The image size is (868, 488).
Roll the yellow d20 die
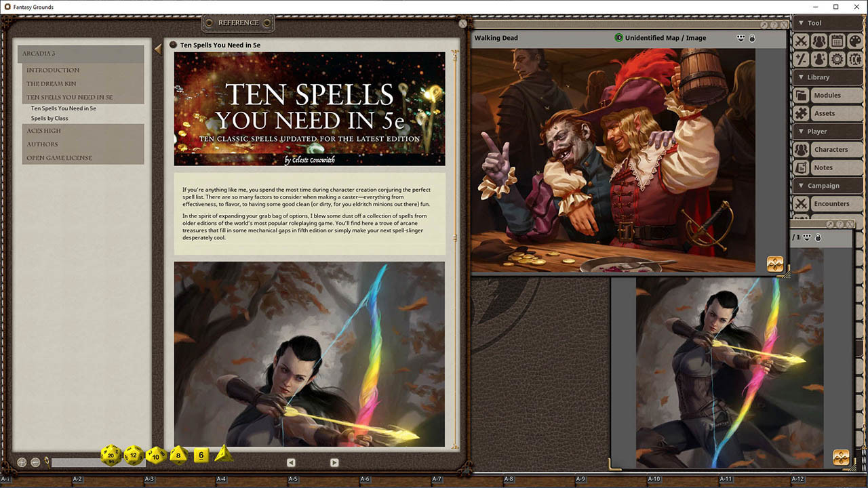point(111,455)
